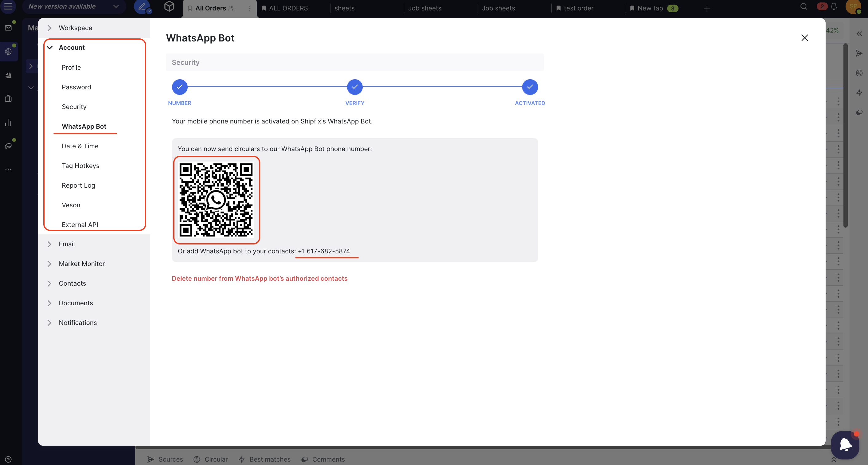Click the briefcase icon in left sidebar
Screen dimensions: 868x465
tap(8, 99)
